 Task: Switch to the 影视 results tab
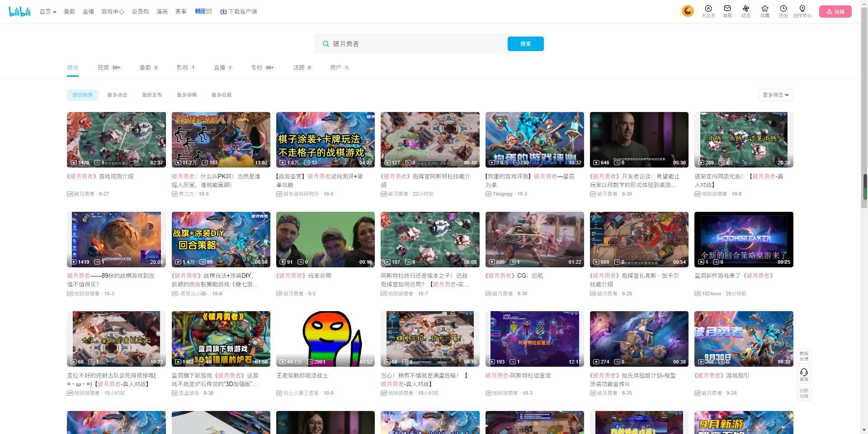click(186, 68)
